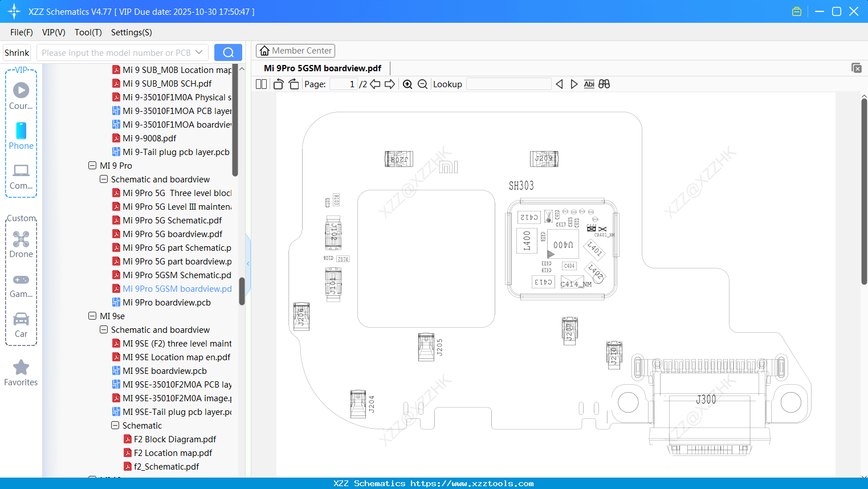
Task: Click the PDF viewer vertical scrollbar
Action: (x=864, y=191)
